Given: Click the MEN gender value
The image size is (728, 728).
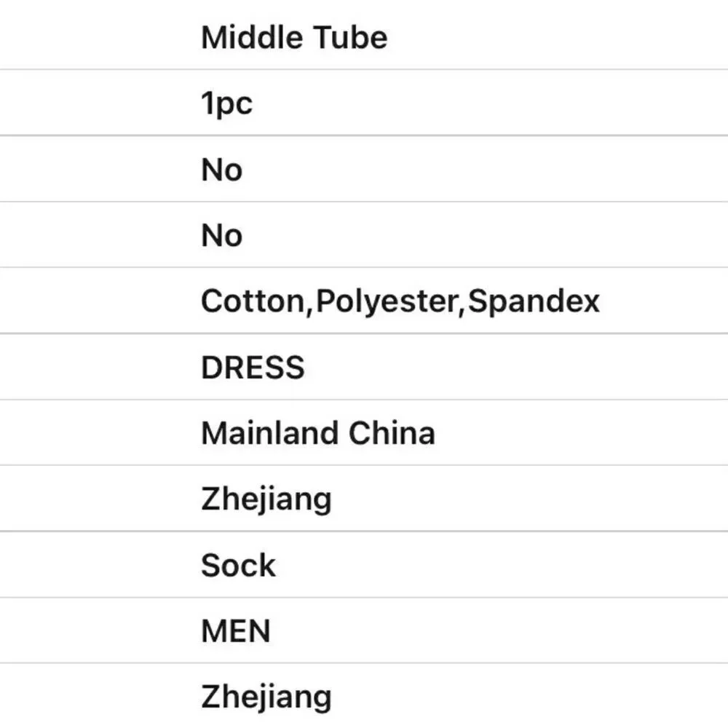Looking at the screenshot, I should [236, 631].
